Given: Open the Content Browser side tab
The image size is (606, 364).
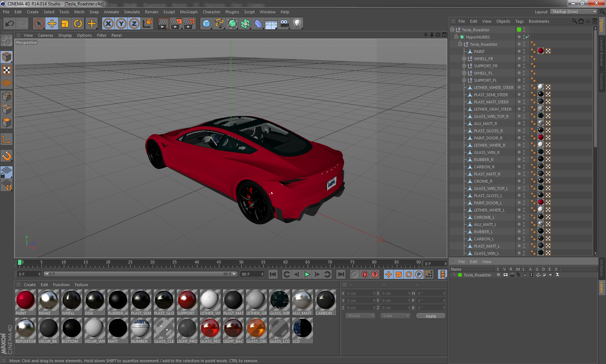Looking at the screenshot, I should [x=601, y=51].
